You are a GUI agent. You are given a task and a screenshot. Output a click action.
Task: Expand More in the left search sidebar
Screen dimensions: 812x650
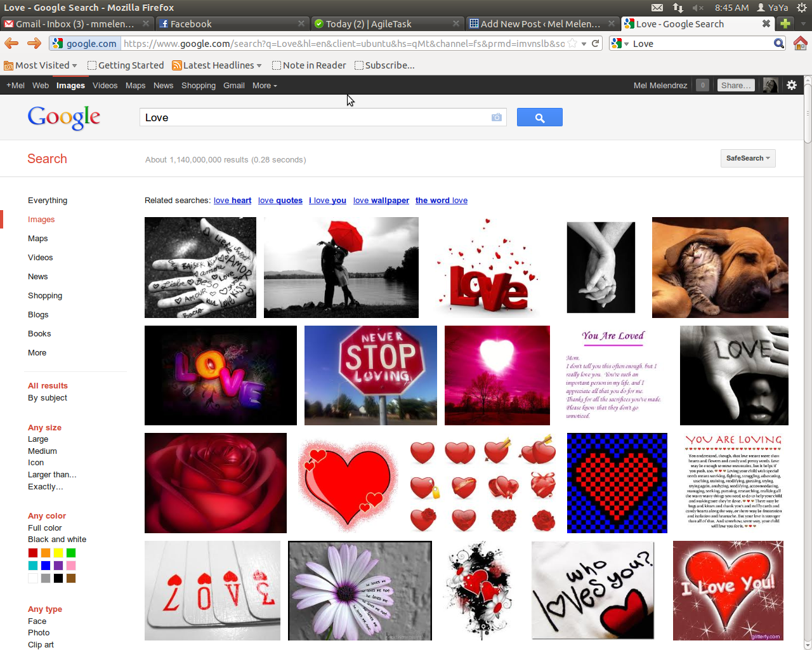pyautogui.click(x=37, y=353)
